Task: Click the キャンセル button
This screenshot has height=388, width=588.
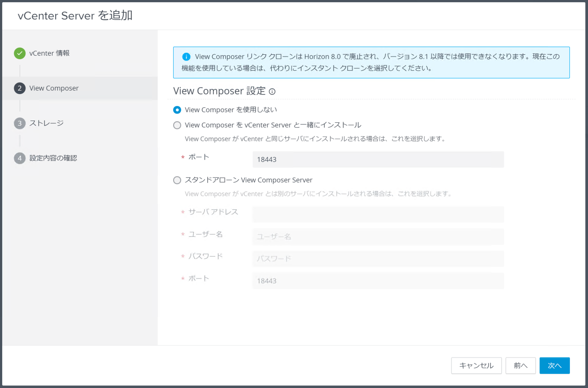Action: click(x=476, y=365)
